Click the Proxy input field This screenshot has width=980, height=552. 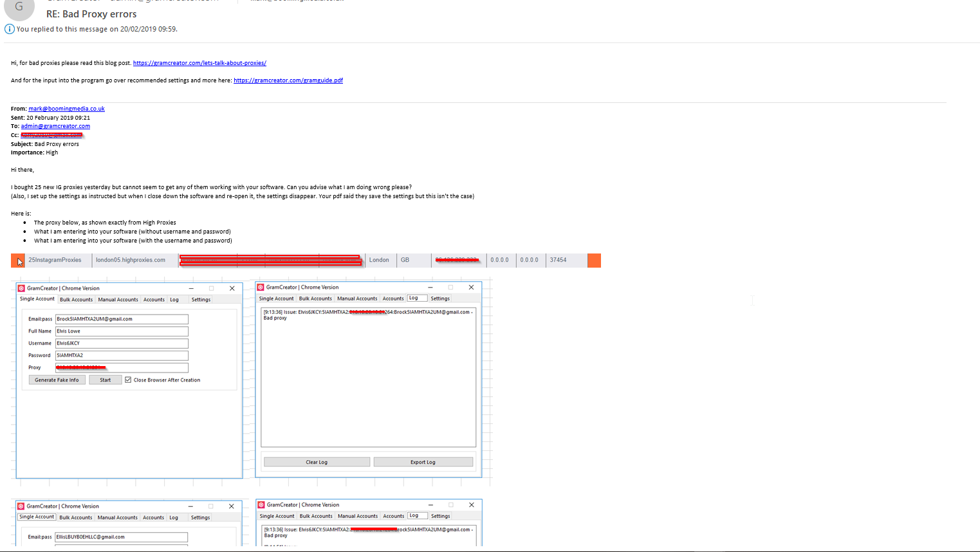122,367
